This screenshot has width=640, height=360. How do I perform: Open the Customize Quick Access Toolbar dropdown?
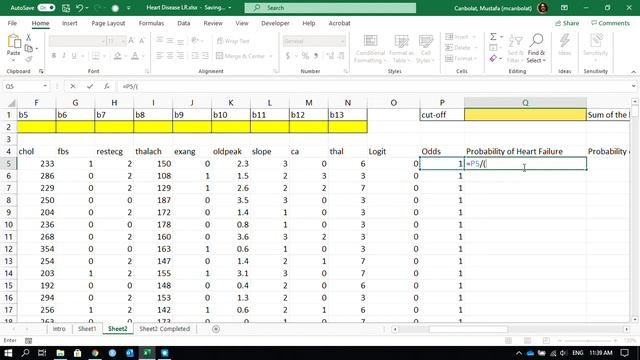pos(129,8)
